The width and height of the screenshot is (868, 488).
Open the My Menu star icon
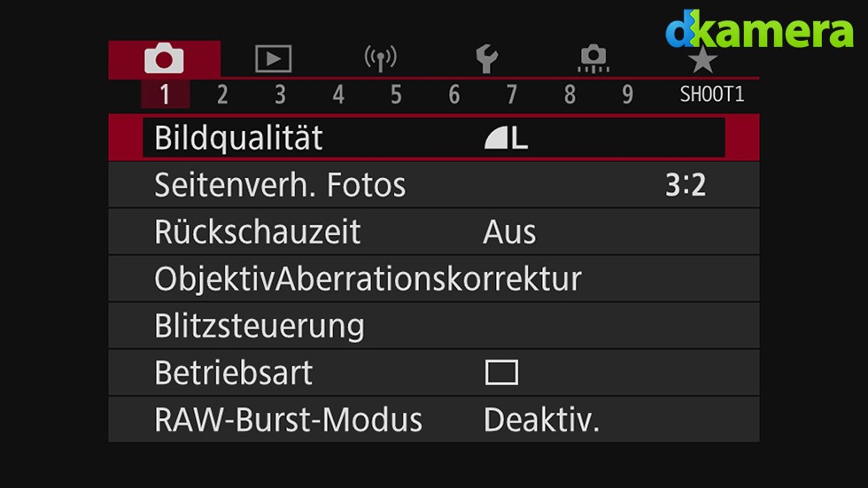[x=702, y=59]
